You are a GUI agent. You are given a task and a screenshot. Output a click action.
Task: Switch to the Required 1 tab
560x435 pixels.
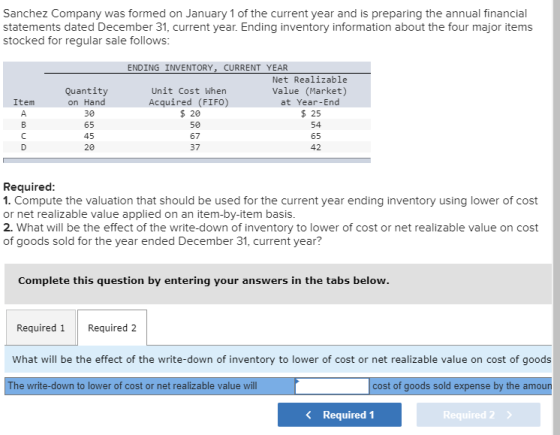pos(41,328)
